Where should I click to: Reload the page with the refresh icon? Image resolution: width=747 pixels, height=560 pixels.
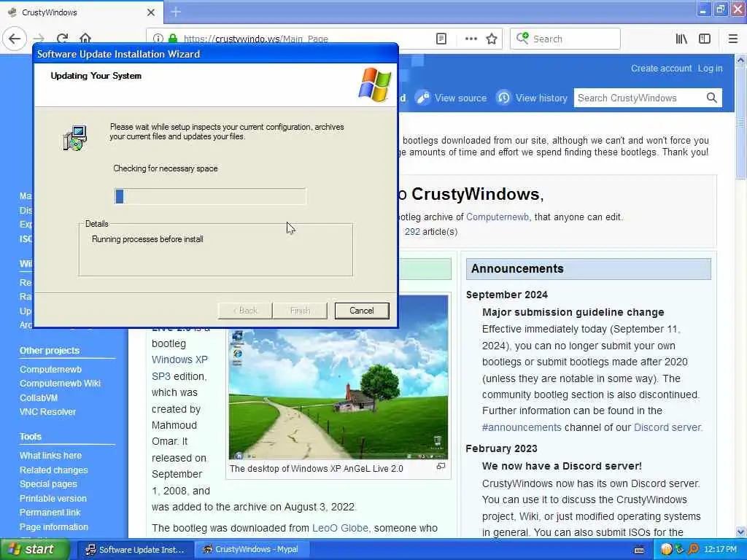62,39
